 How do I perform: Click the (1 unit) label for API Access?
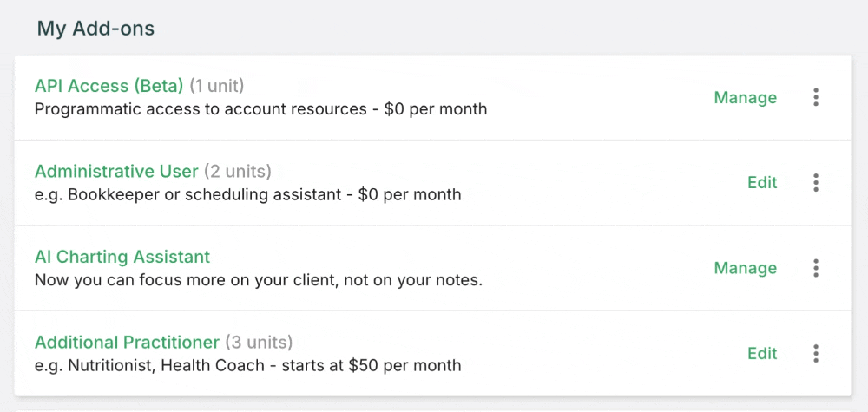point(217,86)
